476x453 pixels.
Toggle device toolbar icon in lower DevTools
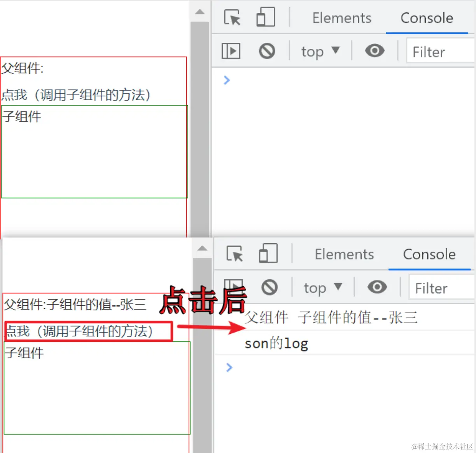[x=268, y=254]
